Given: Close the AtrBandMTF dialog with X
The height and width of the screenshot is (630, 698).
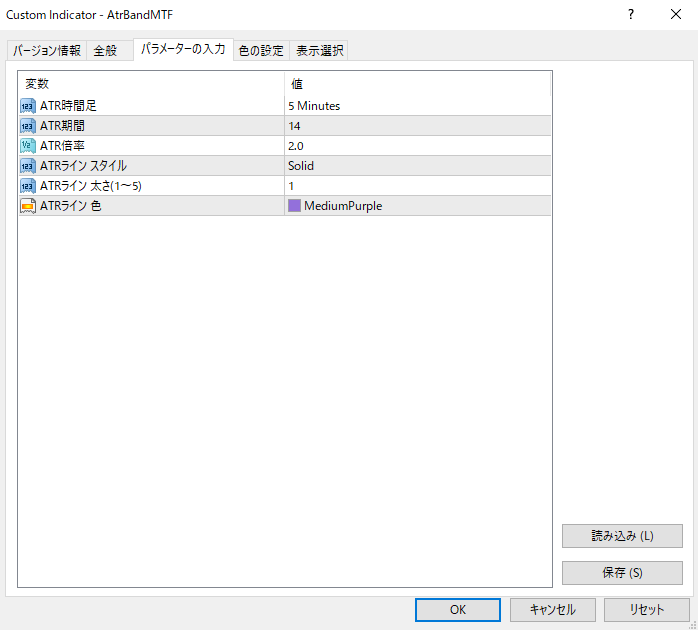Looking at the screenshot, I should (x=676, y=14).
